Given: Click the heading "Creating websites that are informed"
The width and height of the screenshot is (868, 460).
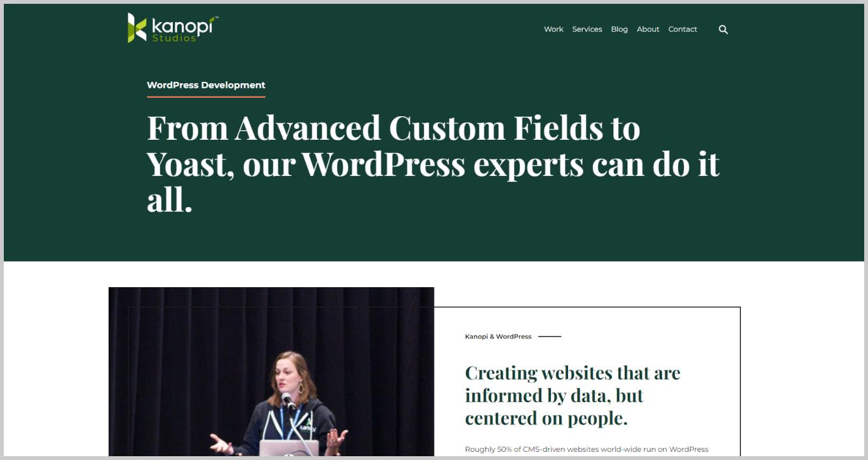Looking at the screenshot, I should coord(573,395).
